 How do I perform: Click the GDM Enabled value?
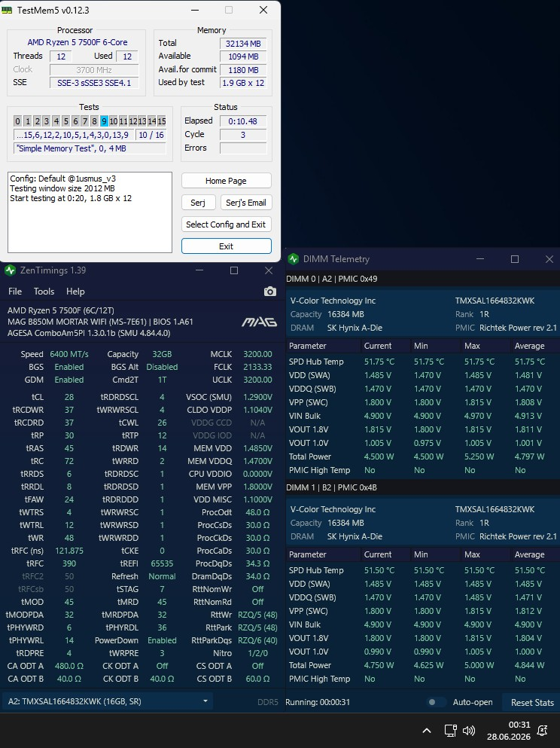coord(69,380)
